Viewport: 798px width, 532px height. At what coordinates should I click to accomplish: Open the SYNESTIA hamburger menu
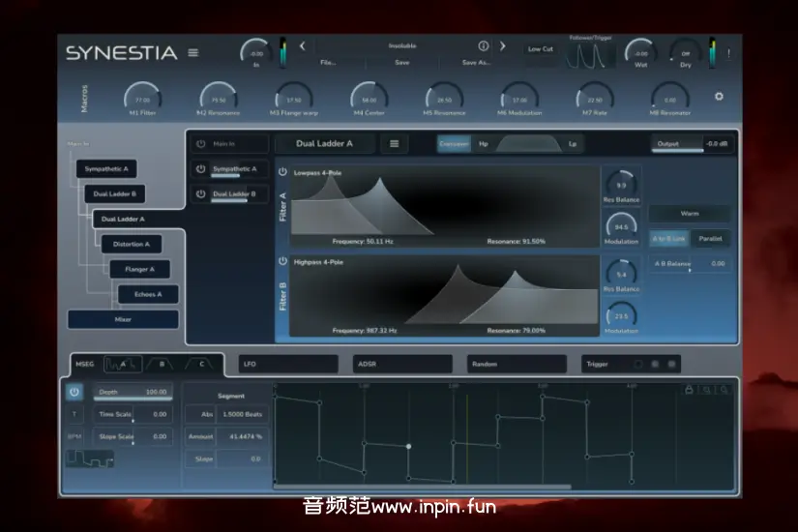pyautogui.click(x=192, y=52)
